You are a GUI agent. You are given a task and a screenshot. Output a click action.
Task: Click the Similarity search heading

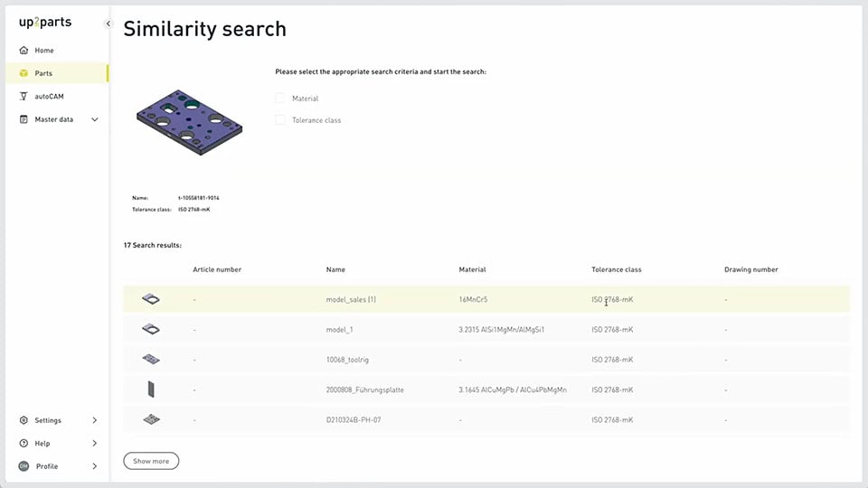(205, 29)
